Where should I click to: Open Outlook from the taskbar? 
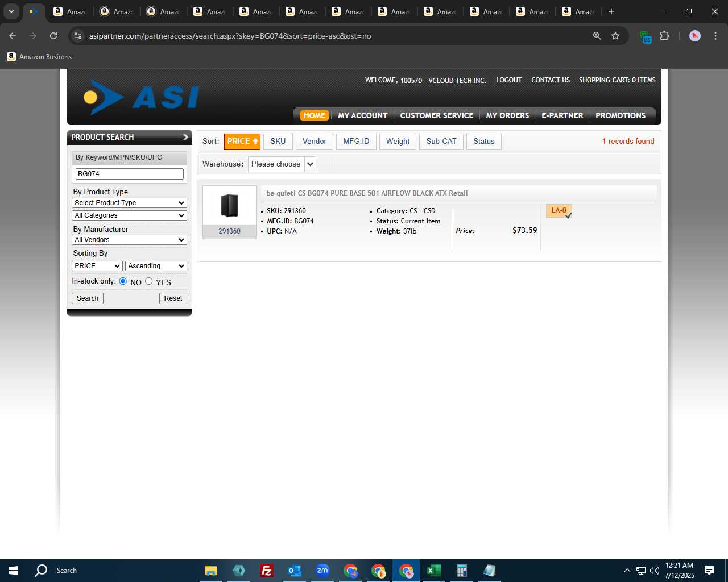pyautogui.click(x=294, y=571)
